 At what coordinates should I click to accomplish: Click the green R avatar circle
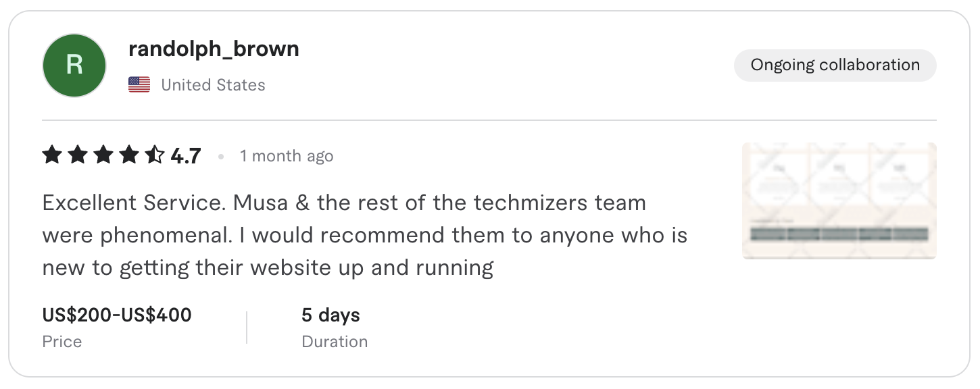click(74, 66)
